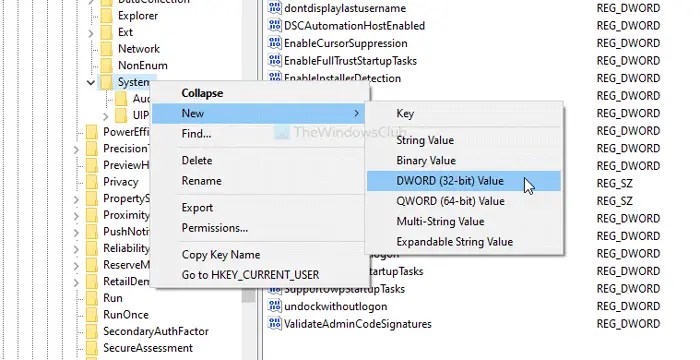Expand the Reliability key chevron
This screenshot has width=700, height=360.
(76, 249)
